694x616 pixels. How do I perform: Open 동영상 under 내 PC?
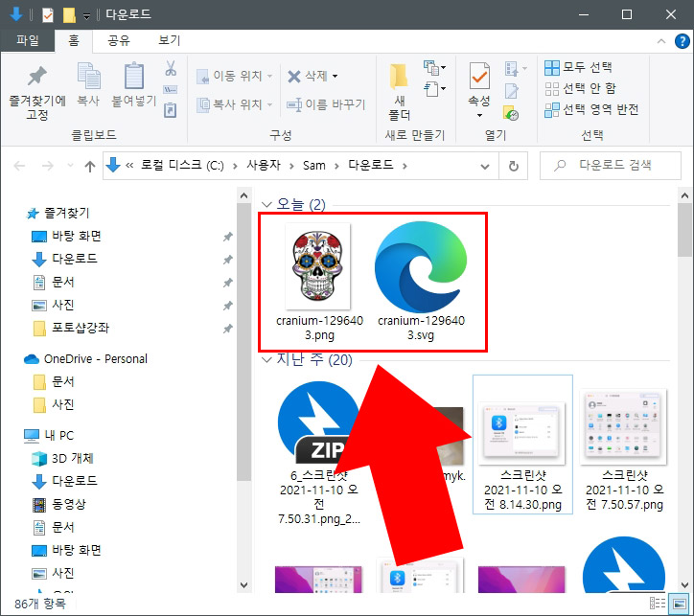[59, 504]
